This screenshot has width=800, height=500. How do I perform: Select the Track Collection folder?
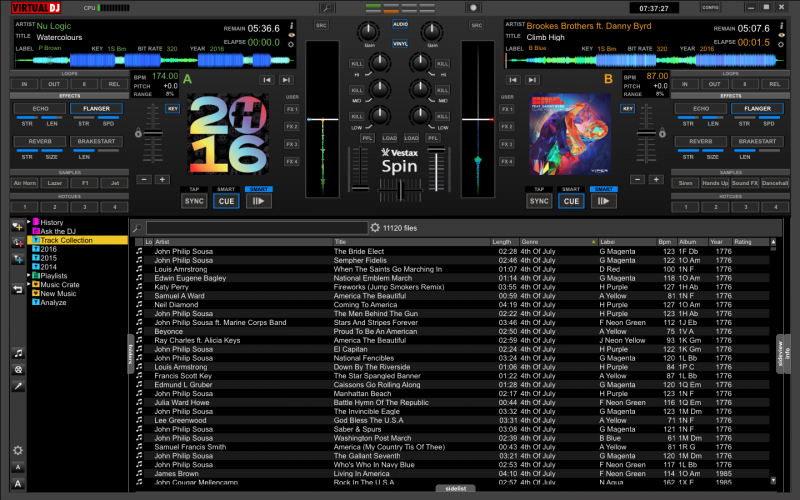tap(77, 240)
